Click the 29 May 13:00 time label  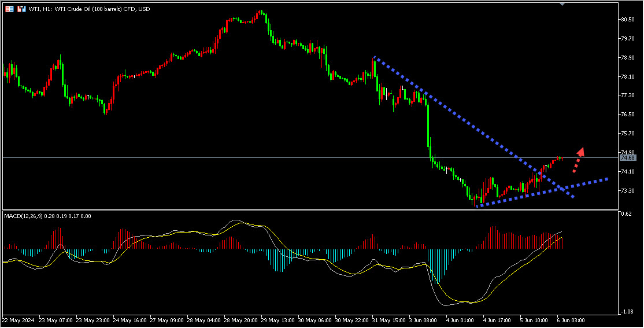pyautogui.click(x=279, y=320)
